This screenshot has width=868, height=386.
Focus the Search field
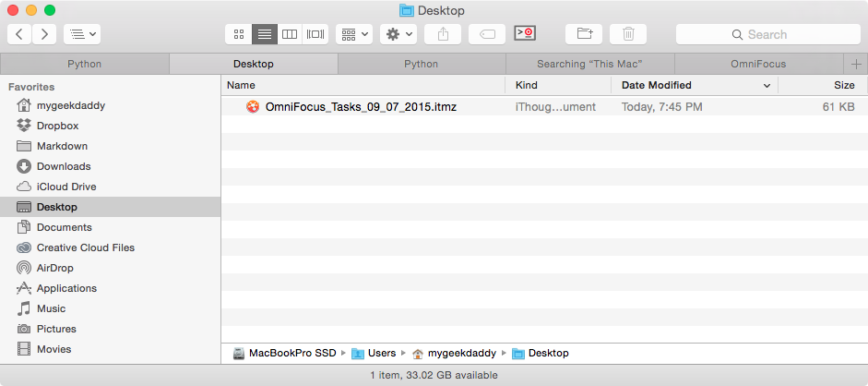click(x=768, y=34)
